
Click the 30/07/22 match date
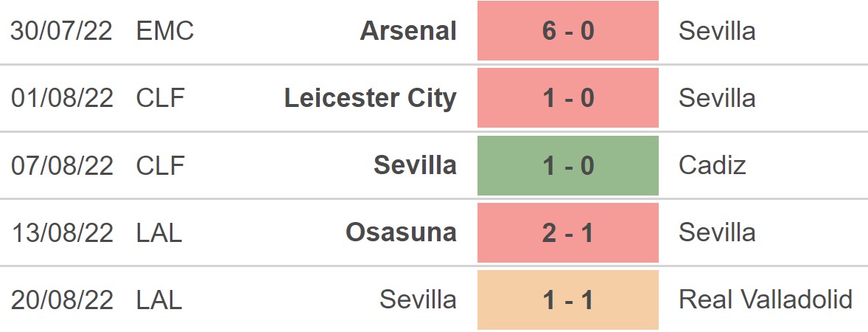coord(62,31)
